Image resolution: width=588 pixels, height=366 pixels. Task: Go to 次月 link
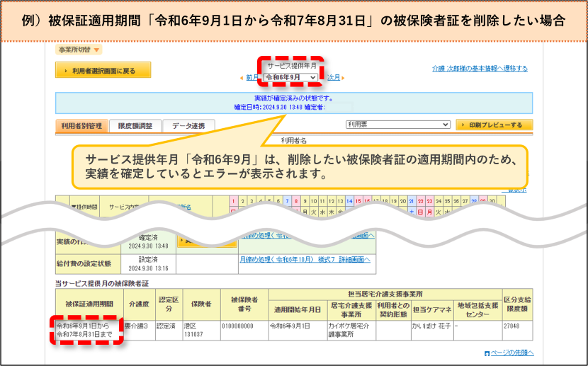point(334,78)
